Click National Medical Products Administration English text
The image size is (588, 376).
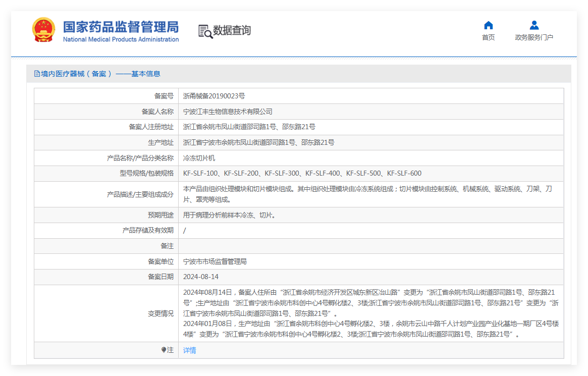tap(121, 39)
